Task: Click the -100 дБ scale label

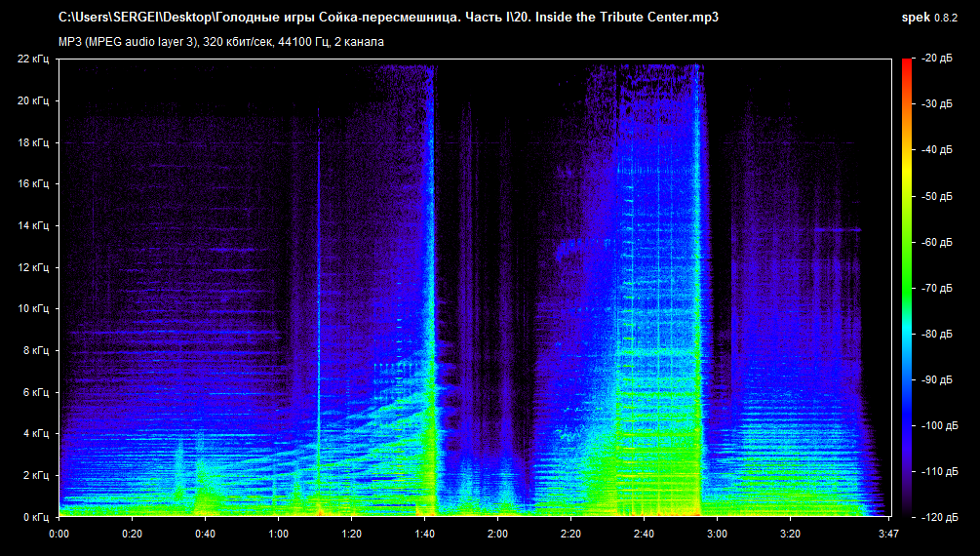Action: tap(939, 426)
